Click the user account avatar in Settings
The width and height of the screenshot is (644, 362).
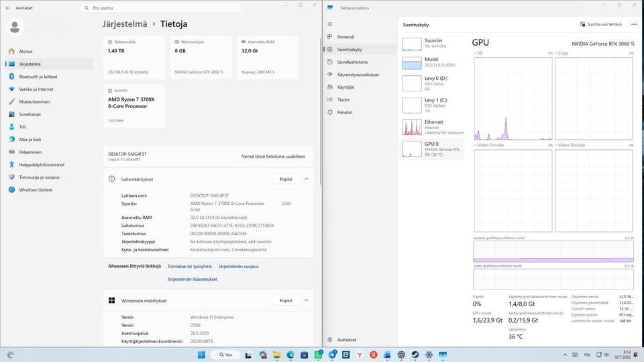[15, 28]
